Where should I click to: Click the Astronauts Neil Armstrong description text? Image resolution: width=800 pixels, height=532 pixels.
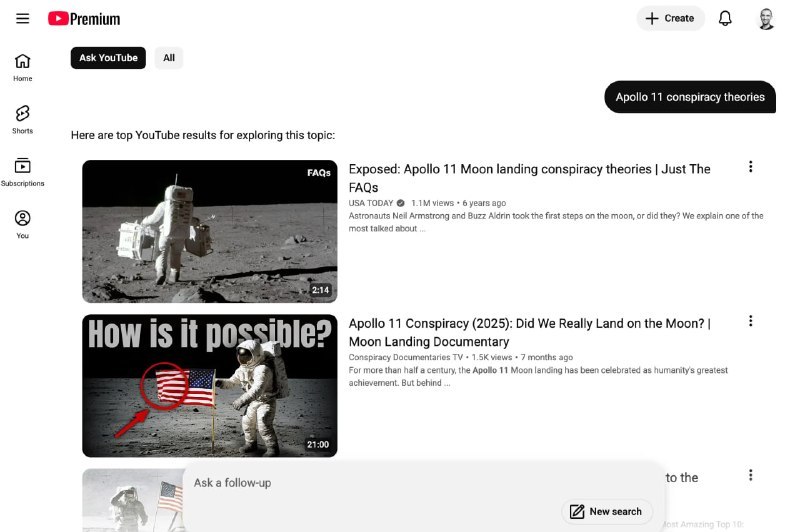[556, 222]
